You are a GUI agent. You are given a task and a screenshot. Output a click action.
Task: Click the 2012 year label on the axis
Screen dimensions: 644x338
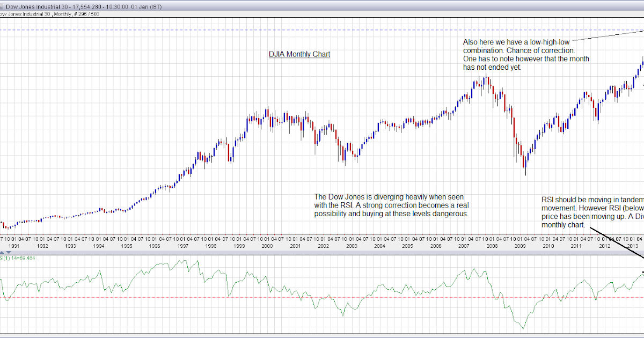pos(604,246)
